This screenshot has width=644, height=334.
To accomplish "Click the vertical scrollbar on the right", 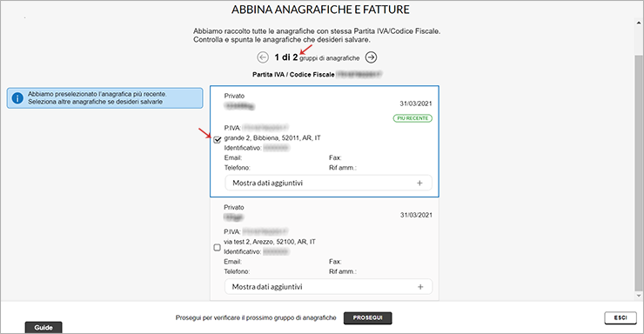I will point(639,172).
